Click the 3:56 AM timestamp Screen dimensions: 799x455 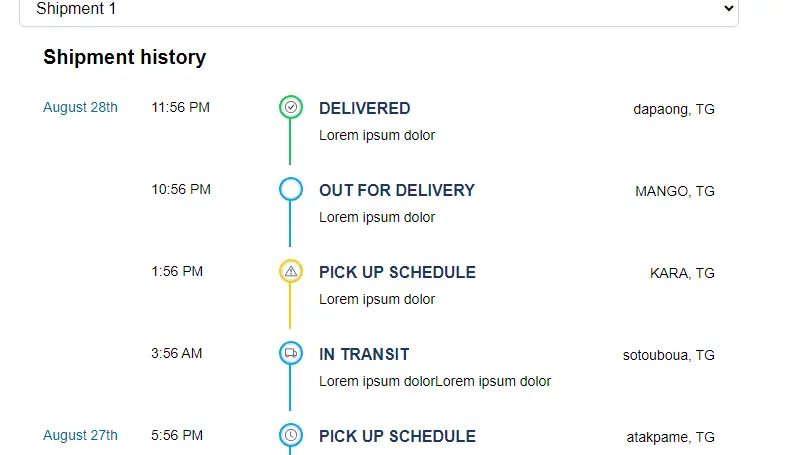point(177,353)
